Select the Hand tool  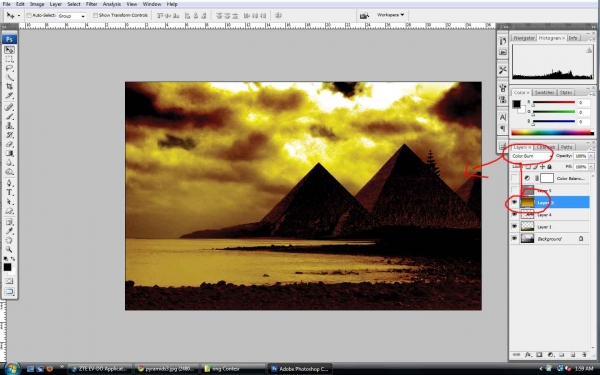coord(9,240)
